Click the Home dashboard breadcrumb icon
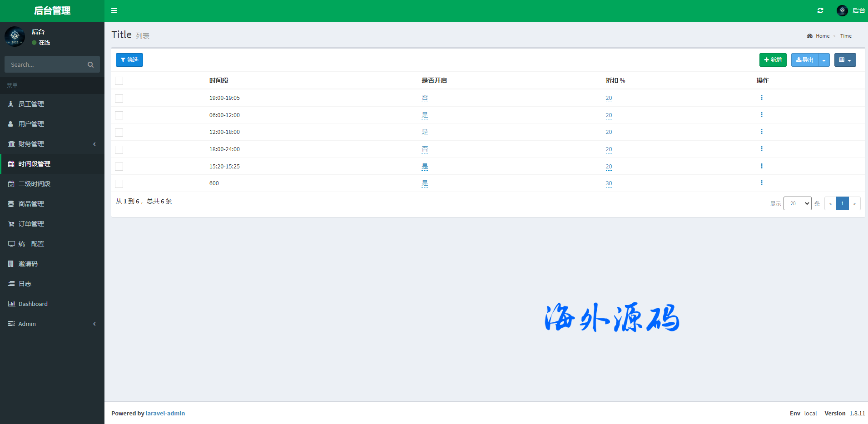 coord(809,36)
